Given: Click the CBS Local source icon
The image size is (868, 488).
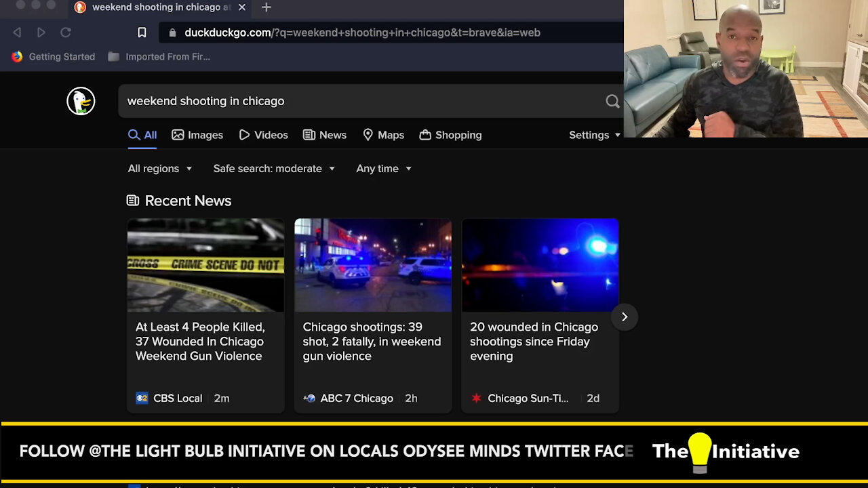Looking at the screenshot, I should (x=142, y=399).
